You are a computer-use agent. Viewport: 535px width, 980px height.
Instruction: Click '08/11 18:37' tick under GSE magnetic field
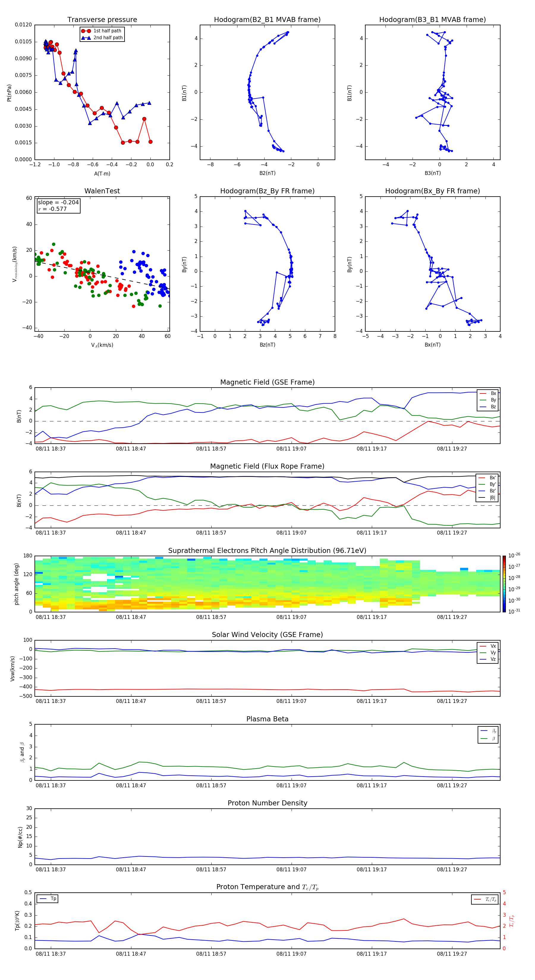pos(51,449)
